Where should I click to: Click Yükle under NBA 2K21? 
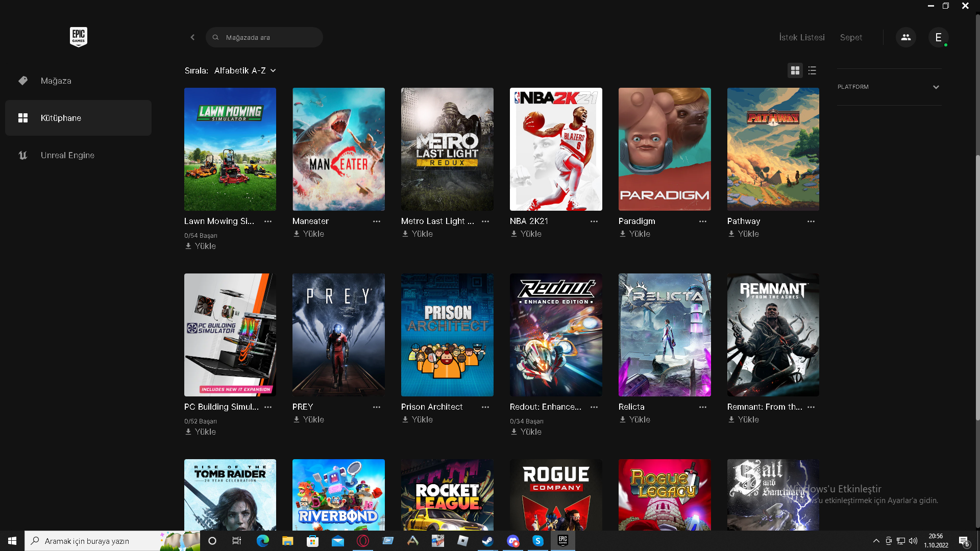[x=526, y=234]
